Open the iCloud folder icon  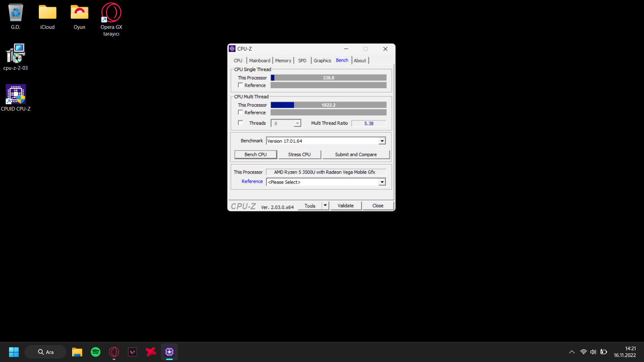[47, 13]
